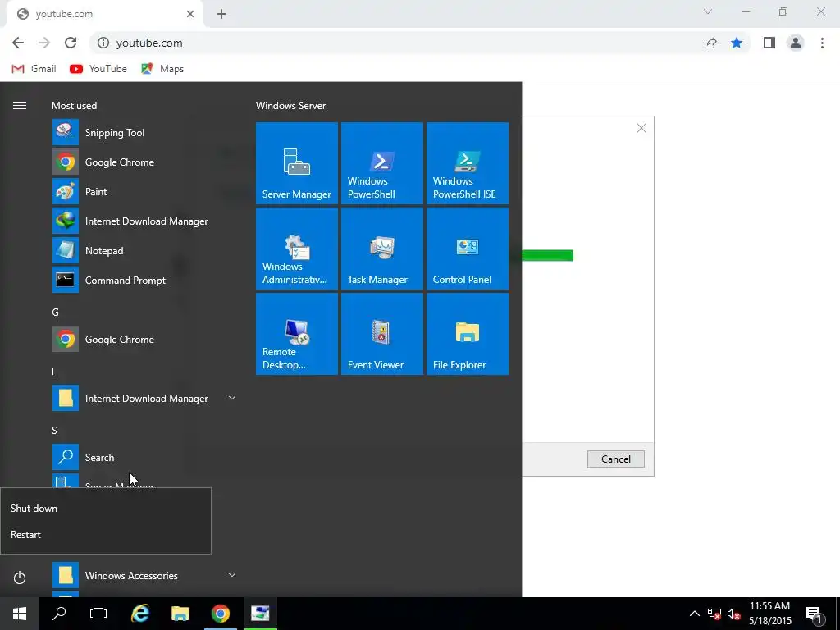Viewport: 840px width, 630px height.
Task: Open the Maps bookmark
Action: pos(162,69)
